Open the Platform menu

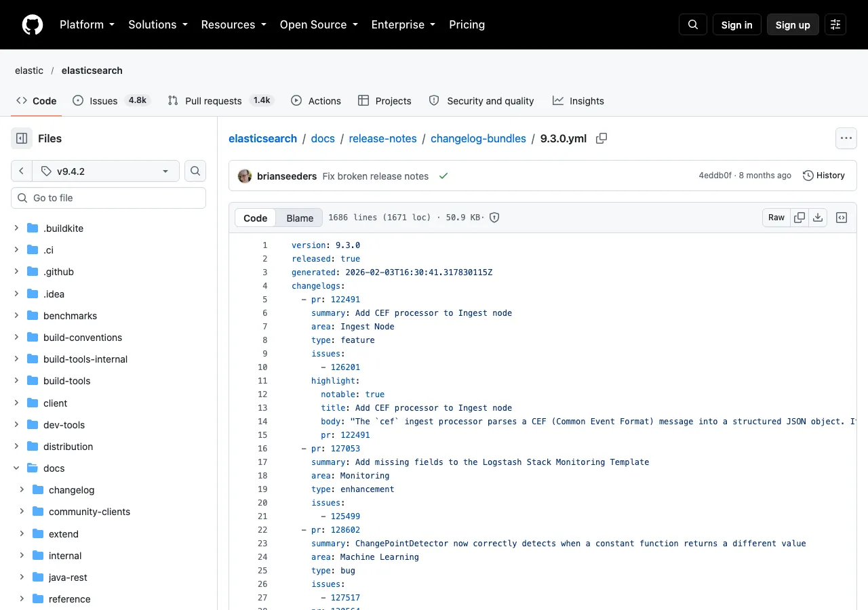(x=87, y=24)
